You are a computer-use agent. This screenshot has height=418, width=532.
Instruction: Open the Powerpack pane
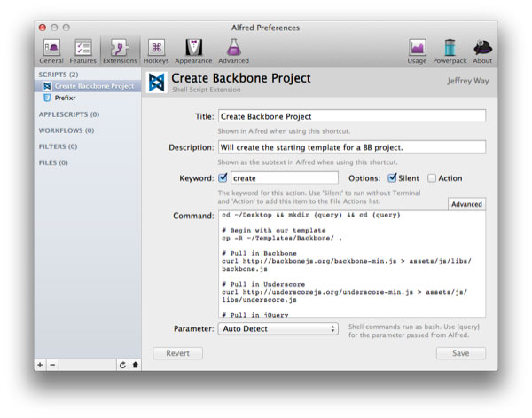point(450,51)
